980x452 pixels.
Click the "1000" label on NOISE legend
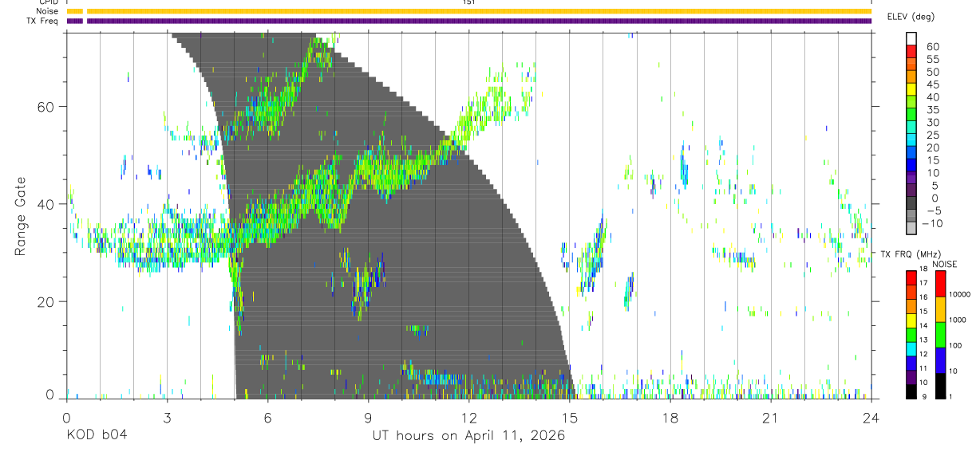(957, 321)
